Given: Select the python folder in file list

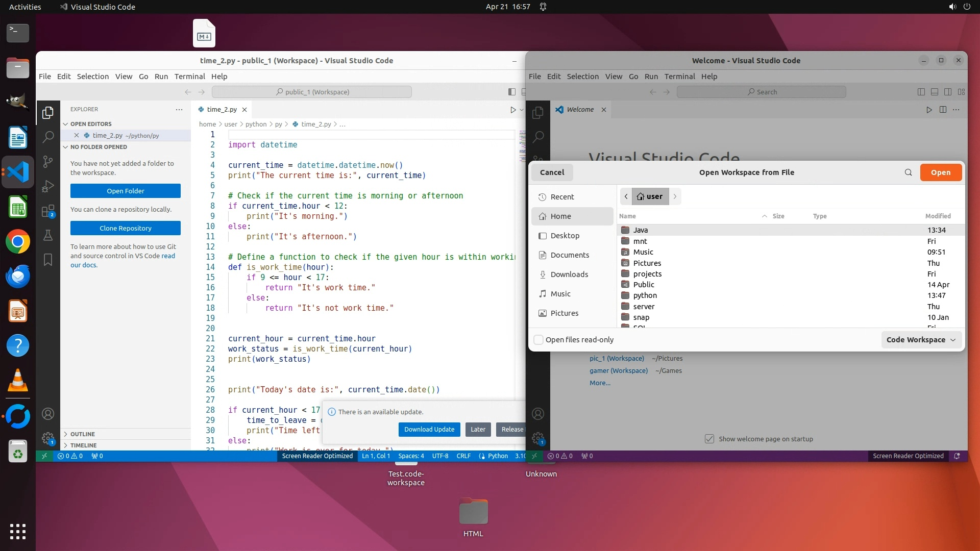Looking at the screenshot, I should 645,295.
